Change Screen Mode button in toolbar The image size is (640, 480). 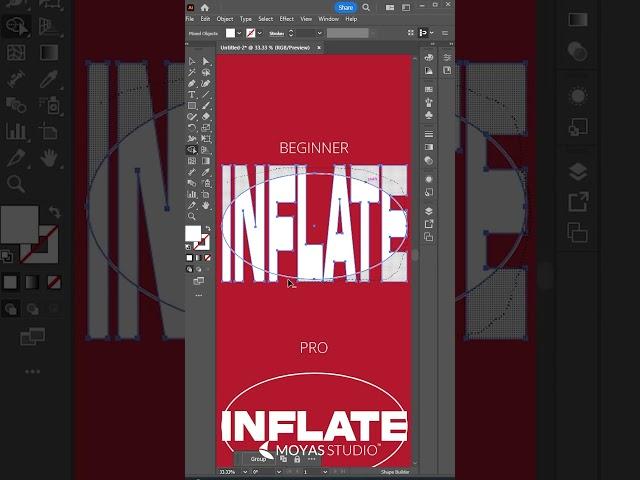coord(199,281)
